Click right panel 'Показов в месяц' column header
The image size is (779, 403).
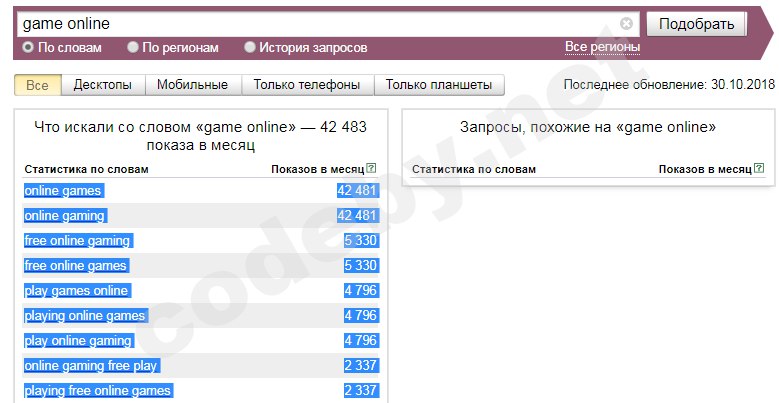click(705, 169)
